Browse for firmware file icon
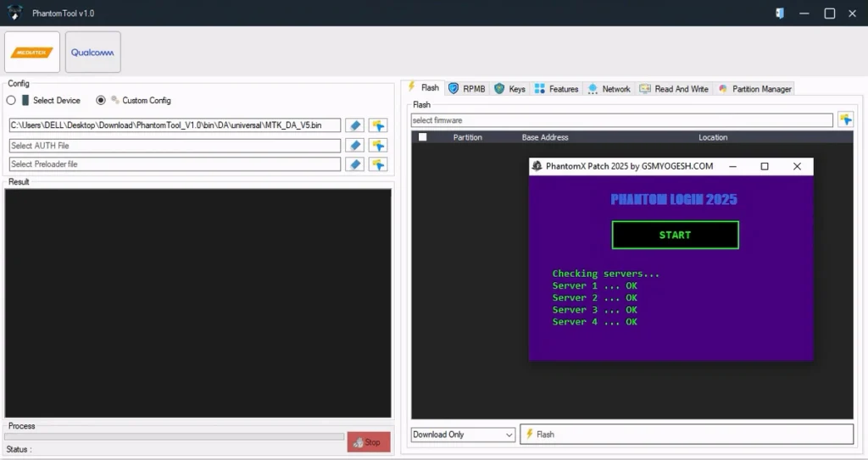Viewport: 868px width, 460px height. (x=845, y=120)
